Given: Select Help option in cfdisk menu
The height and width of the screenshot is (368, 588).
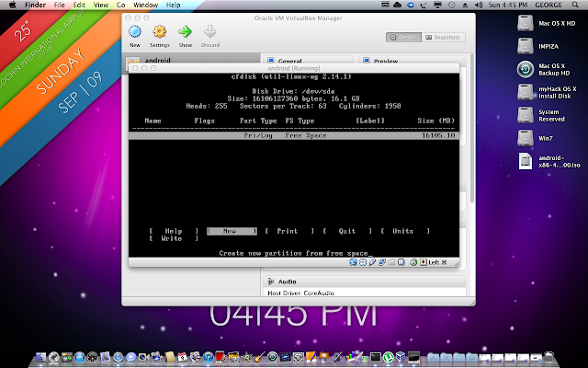Looking at the screenshot, I should [x=174, y=231].
